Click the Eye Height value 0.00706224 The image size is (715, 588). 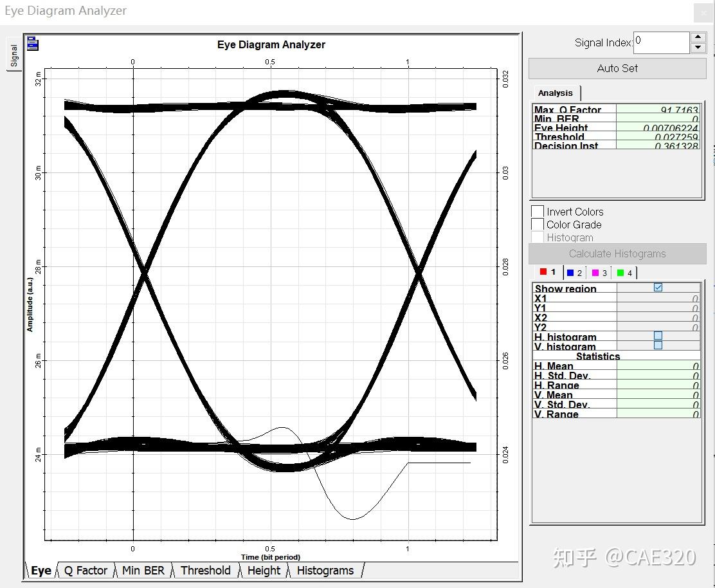coord(658,127)
